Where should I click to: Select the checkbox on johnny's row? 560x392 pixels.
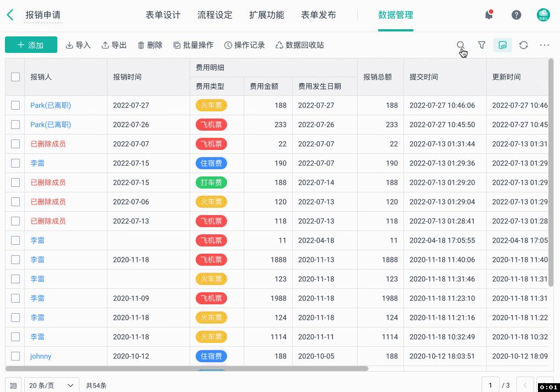tap(15, 356)
